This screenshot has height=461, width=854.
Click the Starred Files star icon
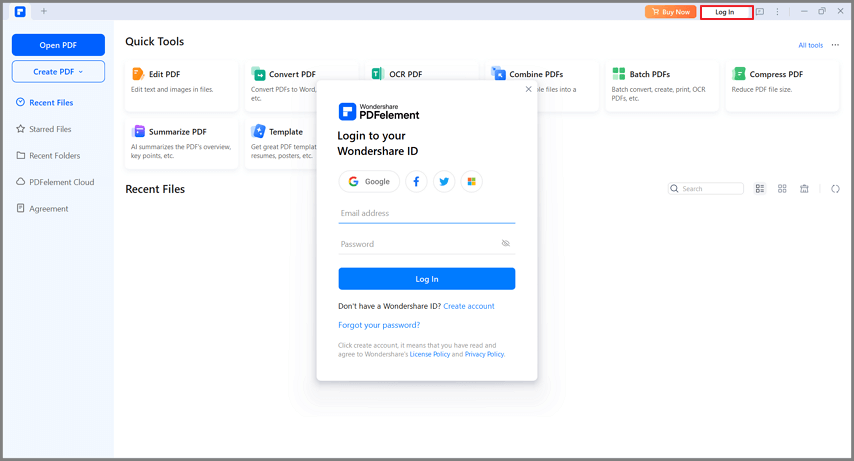coord(20,129)
